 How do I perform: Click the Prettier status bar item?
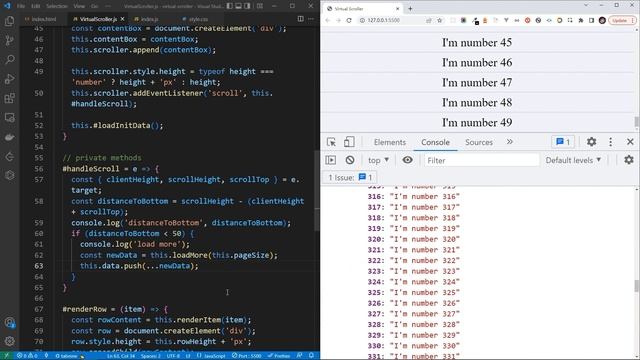point(279,356)
